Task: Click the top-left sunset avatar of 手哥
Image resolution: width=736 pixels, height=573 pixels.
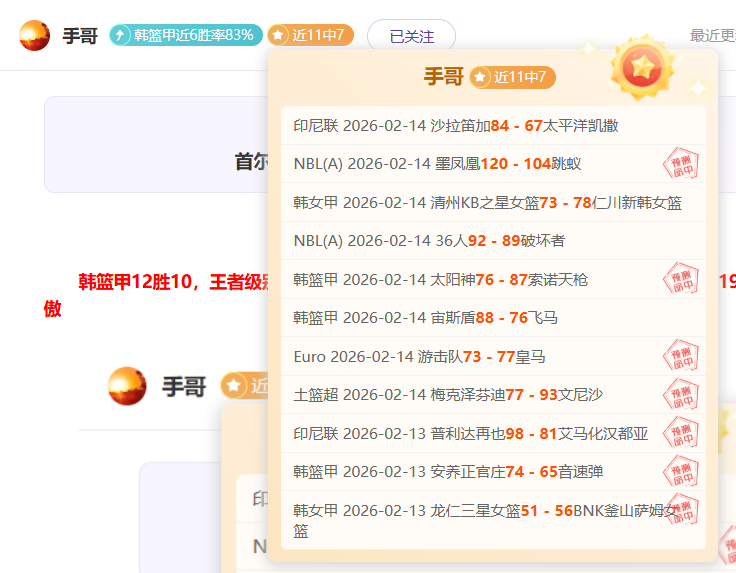Action: coord(34,35)
